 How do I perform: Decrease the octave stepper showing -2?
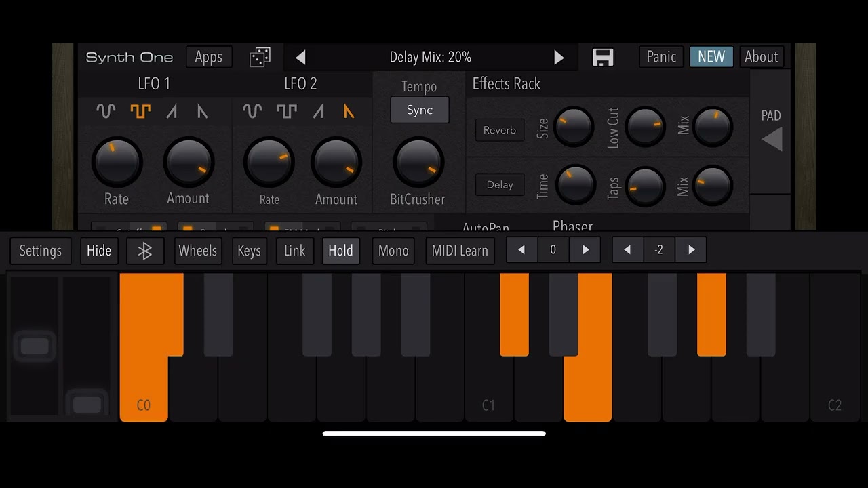627,250
